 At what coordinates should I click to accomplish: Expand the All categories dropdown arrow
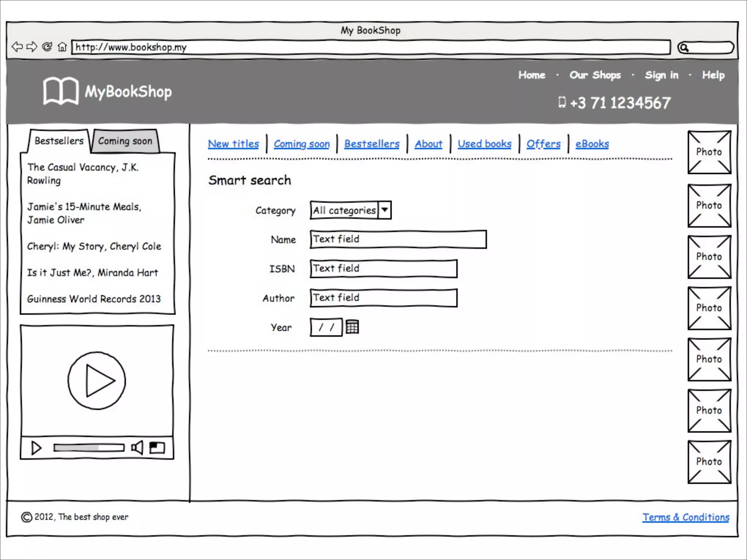[384, 210]
